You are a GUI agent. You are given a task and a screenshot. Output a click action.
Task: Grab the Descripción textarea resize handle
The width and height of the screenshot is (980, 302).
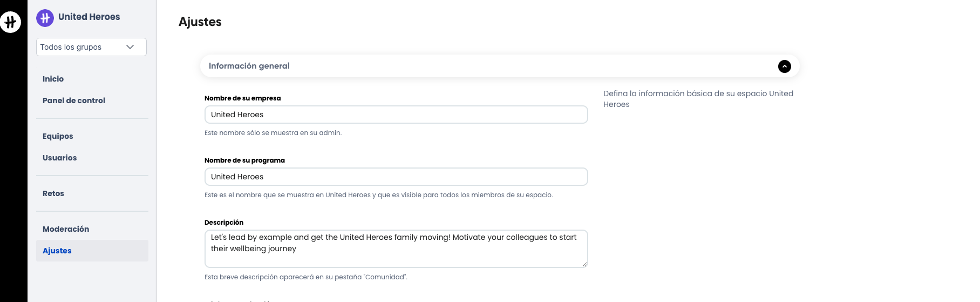[584, 264]
